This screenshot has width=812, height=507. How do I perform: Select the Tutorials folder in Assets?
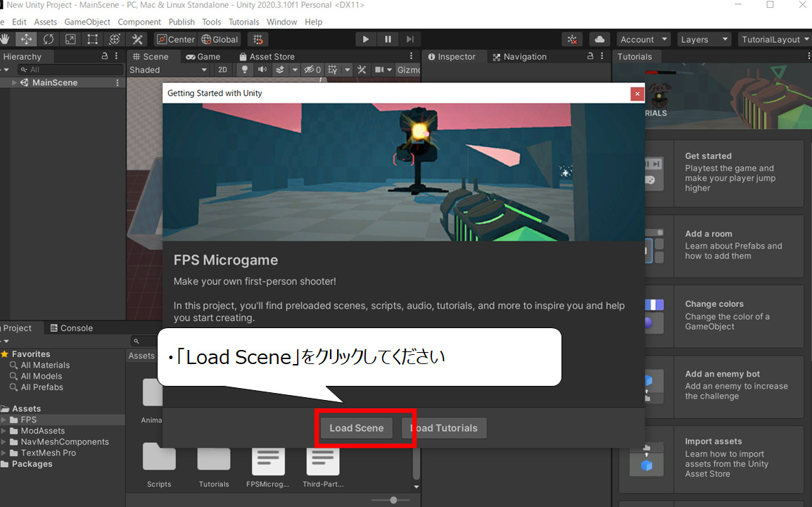point(214,464)
